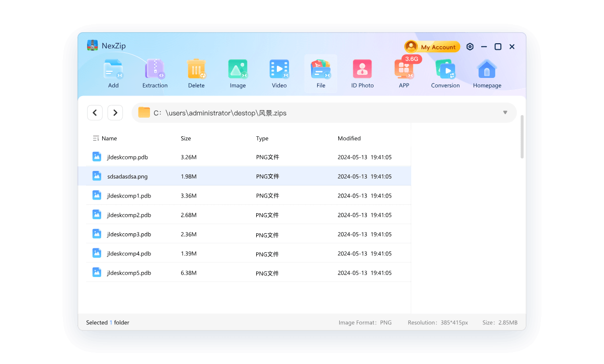604x364 pixels.
Task: Click the NexZip app logo
Action: (93, 46)
